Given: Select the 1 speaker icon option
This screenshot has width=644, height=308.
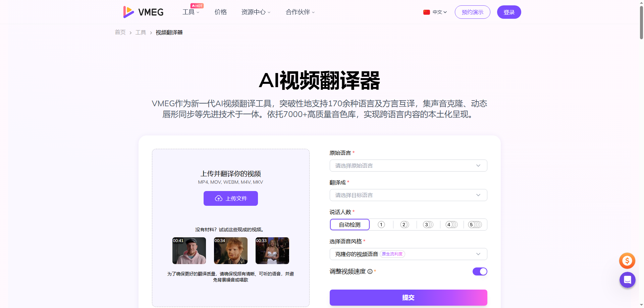Looking at the screenshot, I should point(381,225).
